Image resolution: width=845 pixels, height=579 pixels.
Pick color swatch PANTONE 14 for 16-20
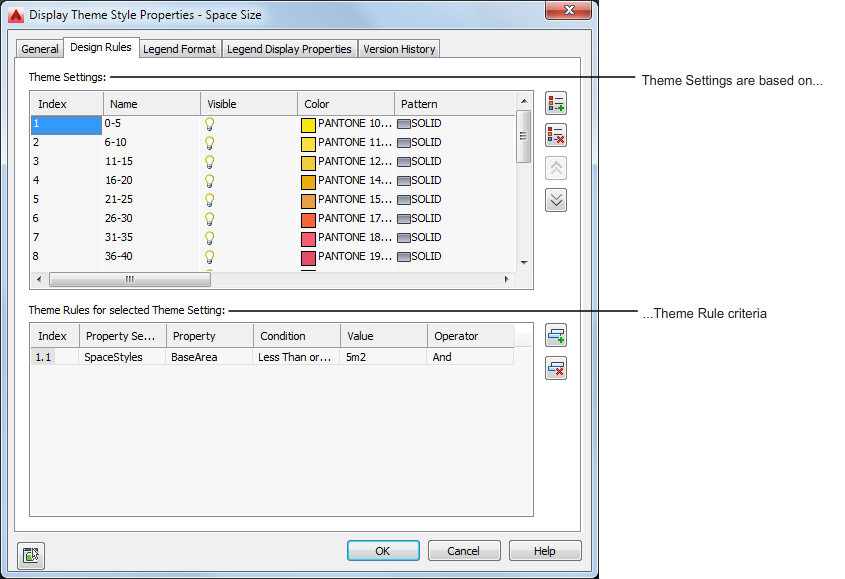(308, 182)
